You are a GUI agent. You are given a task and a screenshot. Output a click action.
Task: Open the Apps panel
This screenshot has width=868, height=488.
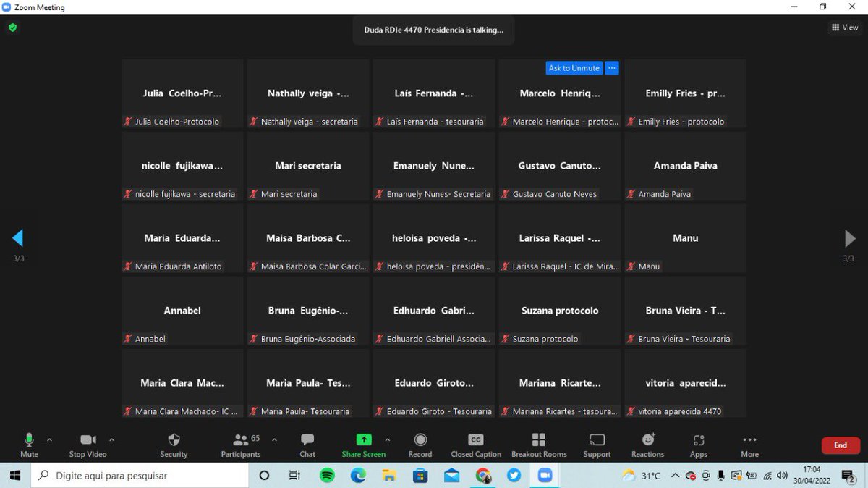pos(699,445)
